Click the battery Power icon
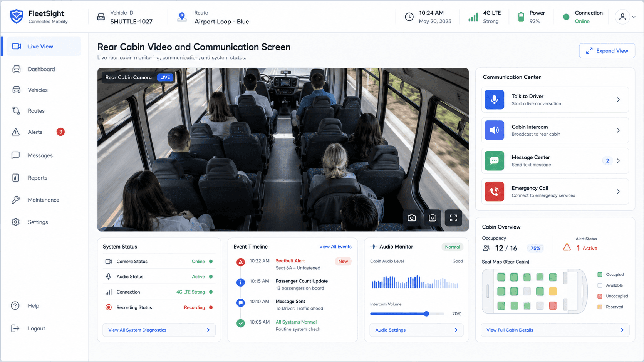Image resolution: width=644 pixels, height=362 pixels. point(521,17)
